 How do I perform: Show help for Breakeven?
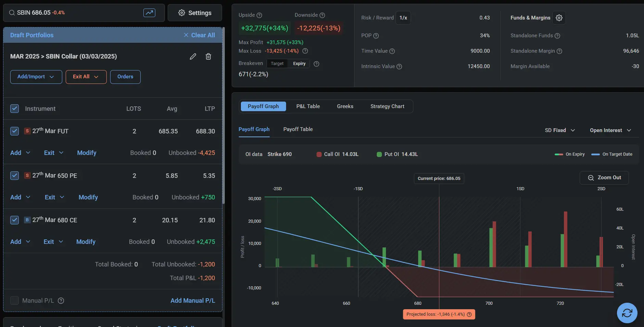(x=317, y=64)
